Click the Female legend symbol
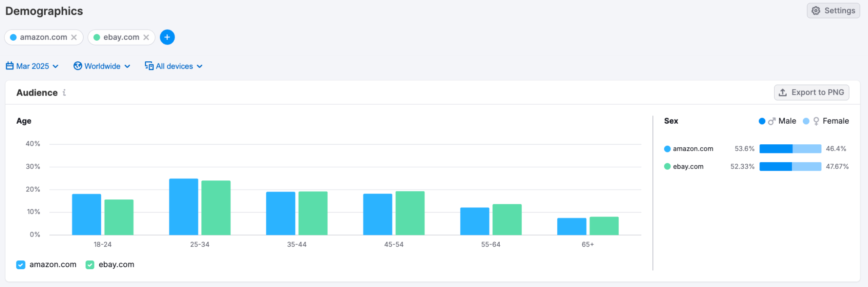The image size is (868, 287). tap(816, 121)
